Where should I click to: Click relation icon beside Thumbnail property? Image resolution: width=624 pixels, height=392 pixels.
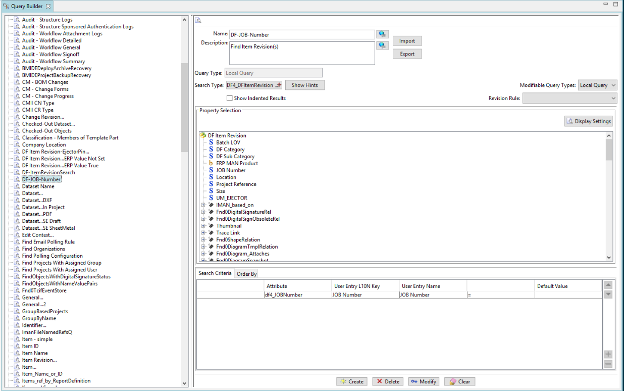(x=211, y=226)
